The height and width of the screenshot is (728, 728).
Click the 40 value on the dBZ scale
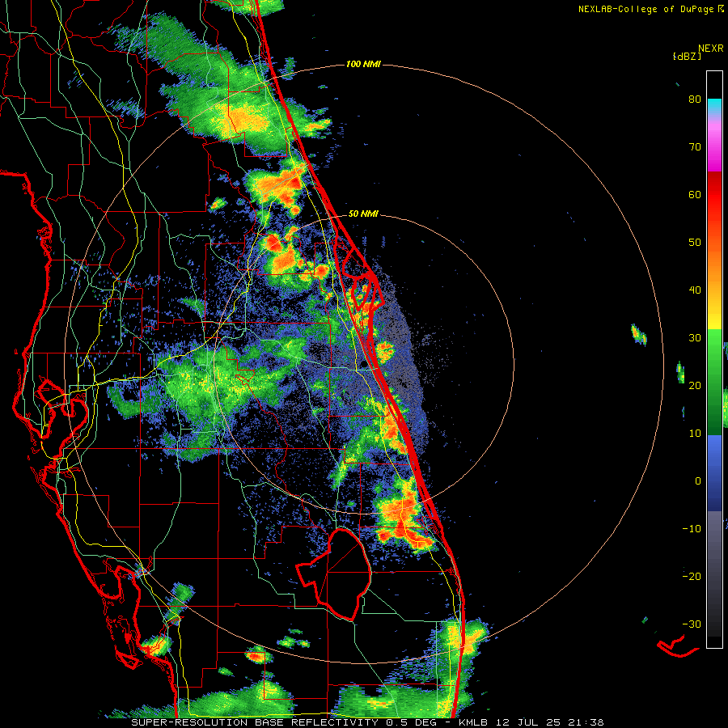695,290
